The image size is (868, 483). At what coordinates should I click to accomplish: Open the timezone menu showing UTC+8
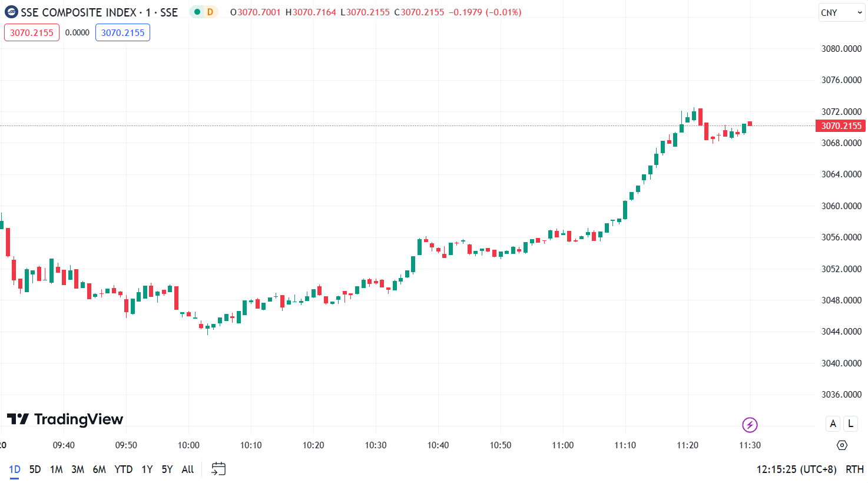796,469
